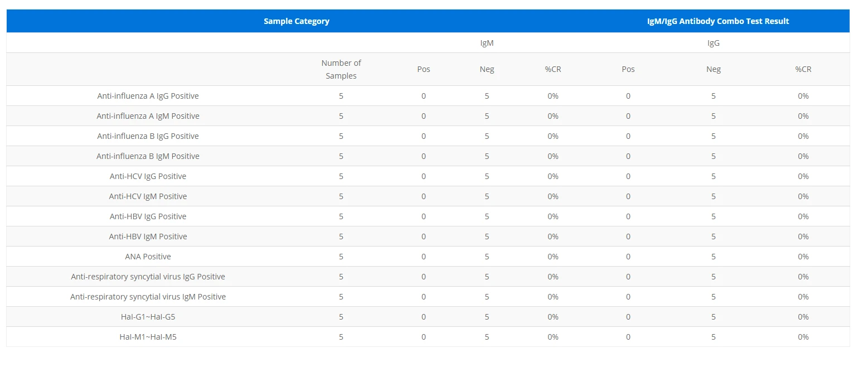Viewport: 868px width, 367px height.
Task: Select the IgG subheader cell
Action: [x=713, y=43]
